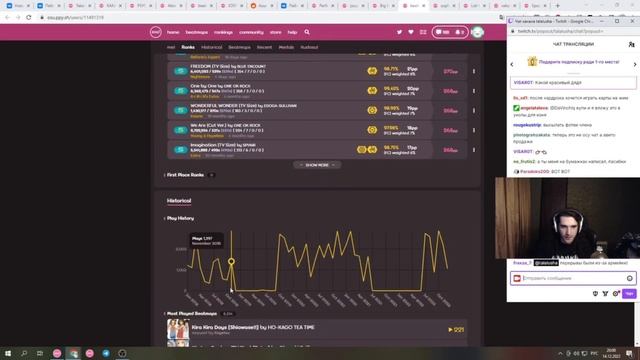
Task: Open the kebab menu on One by One row
Action: click(474, 91)
